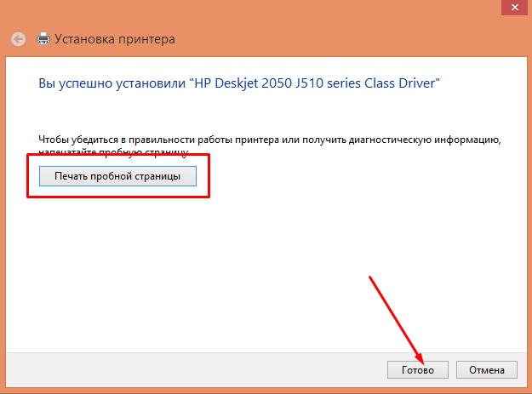
Task: Click the "напечатайте пробную страницу" text line
Action: 112,151
